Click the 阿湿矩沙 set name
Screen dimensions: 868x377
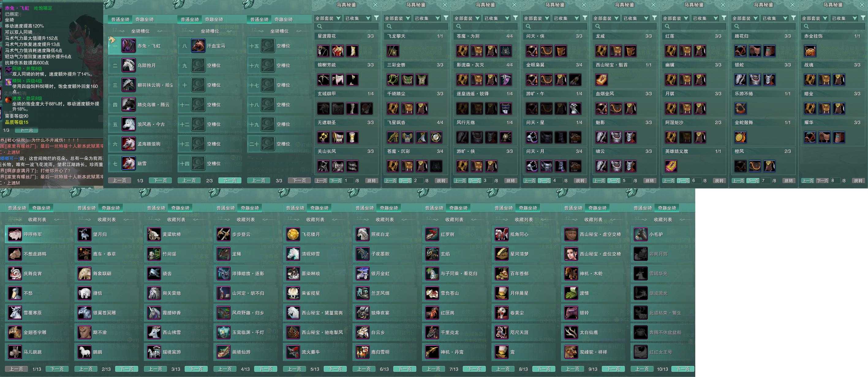675,122
